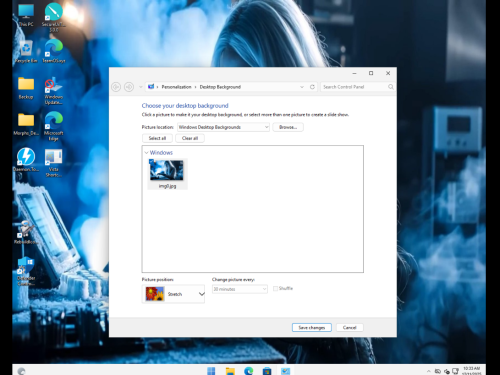Click the Desktop Background breadcrumb

click(x=220, y=87)
